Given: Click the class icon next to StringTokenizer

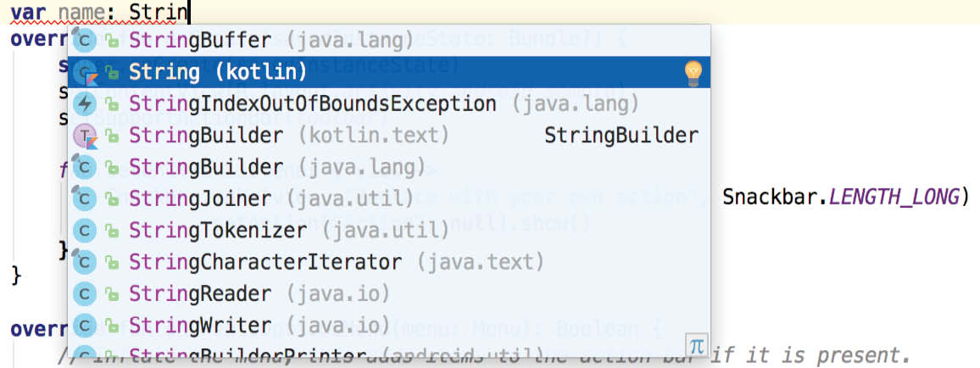Looking at the screenshot, I should click(84, 231).
